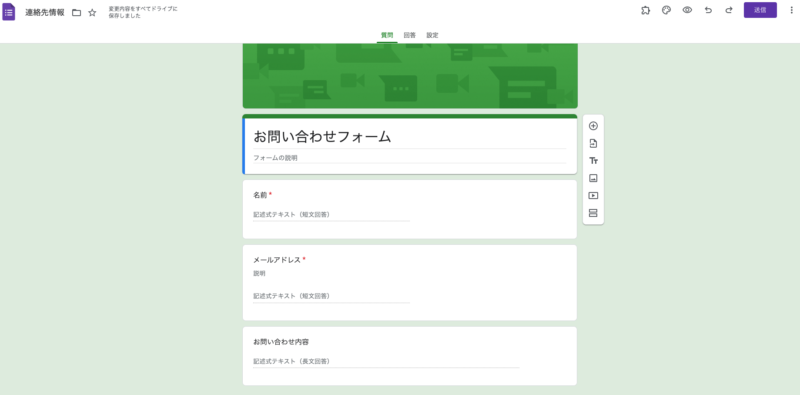Undo the last change
The height and width of the screenshot is (395, 800).
point(708,10)
